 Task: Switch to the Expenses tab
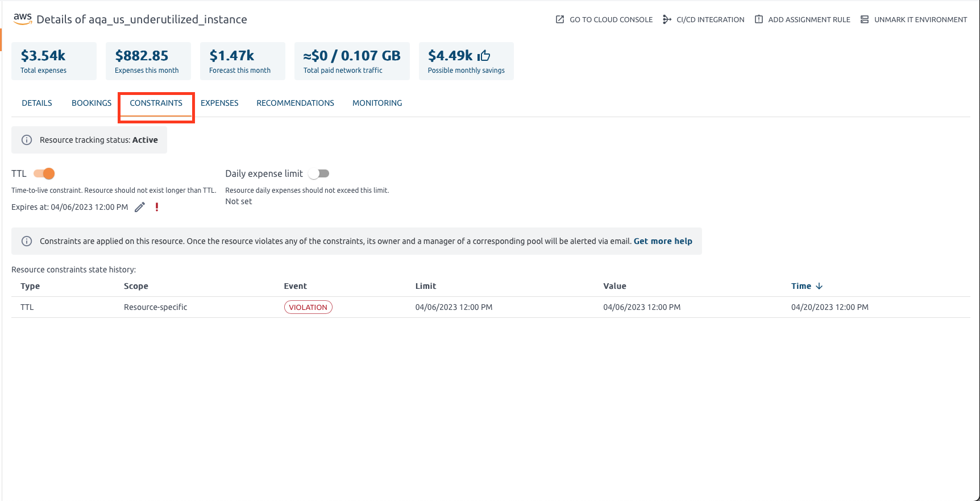219,103
